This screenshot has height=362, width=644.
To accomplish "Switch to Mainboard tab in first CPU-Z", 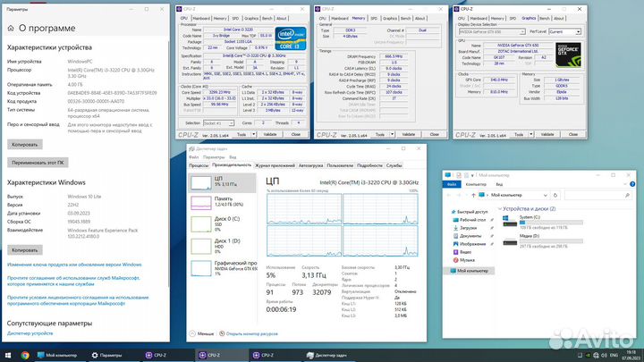I will (201, 19).
